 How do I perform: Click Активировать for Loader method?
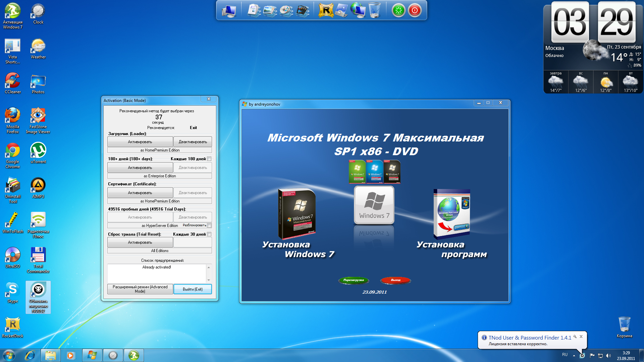pos(139,141)
